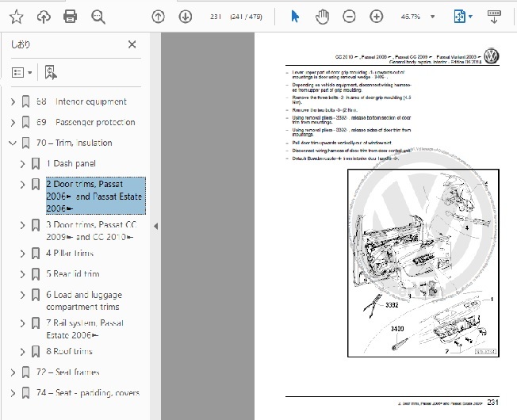Choose the selection arrow cursor tool
This screenshot has height=420, width=517.
click(295, 17)
